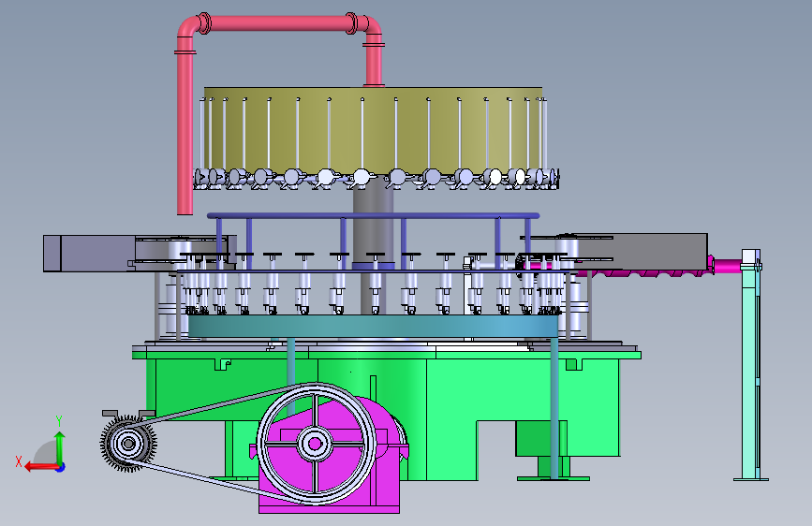Select the olive cylindrical filling tank
The width and height of the screenshot is (812, 526).
click(x=374, y=130)
